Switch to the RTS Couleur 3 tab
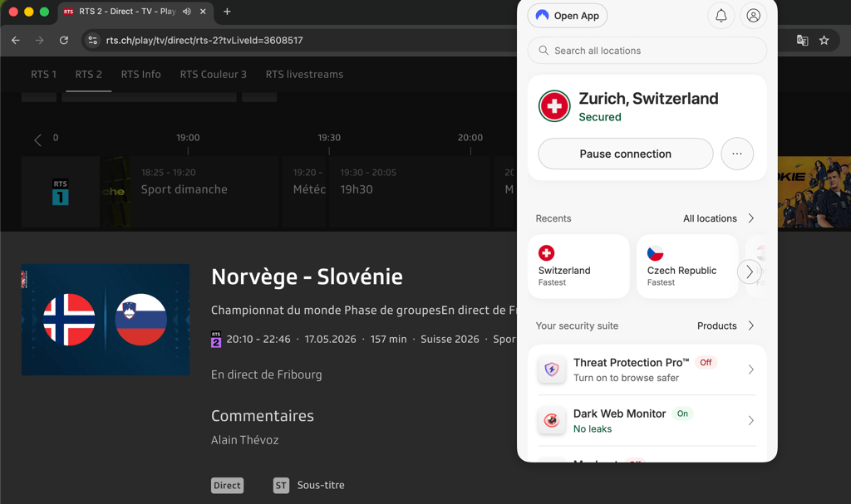 (214, 75)
